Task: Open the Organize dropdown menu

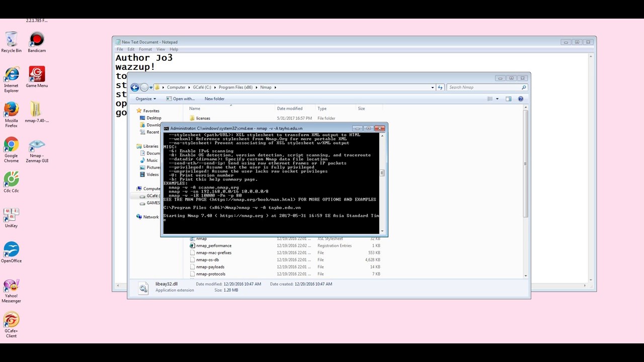Action: (146, 99)
